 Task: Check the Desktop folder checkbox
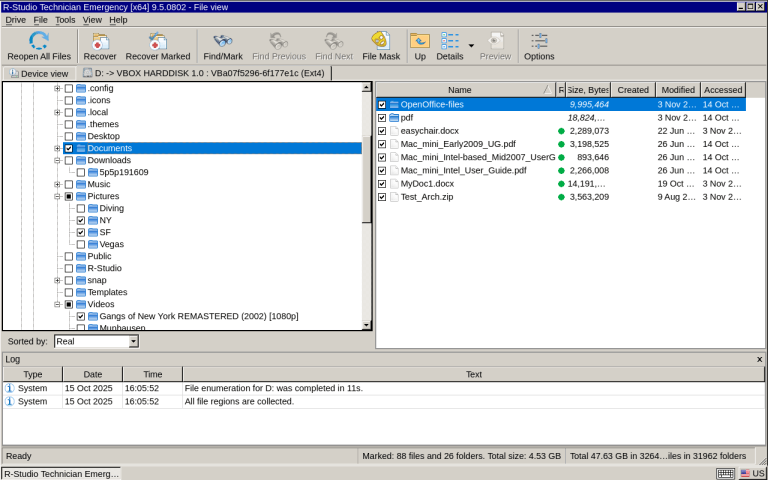[69, 136]
